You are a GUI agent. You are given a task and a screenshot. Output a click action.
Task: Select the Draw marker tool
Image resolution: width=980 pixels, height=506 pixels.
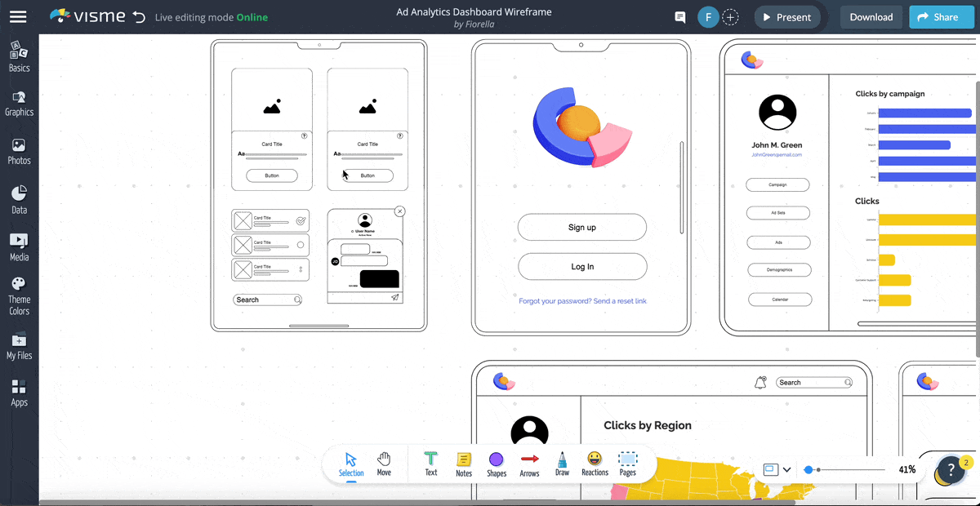(x=562, y=463)
